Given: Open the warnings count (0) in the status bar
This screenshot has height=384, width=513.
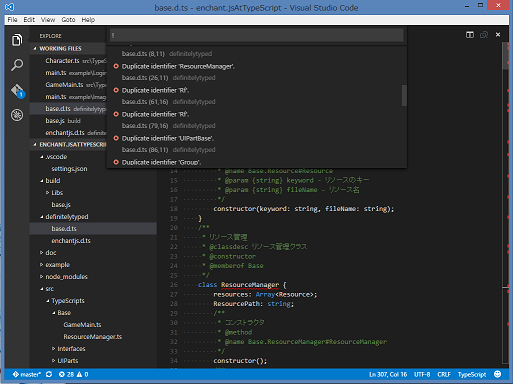Looking at the screenshot, I should pos(83,374).
